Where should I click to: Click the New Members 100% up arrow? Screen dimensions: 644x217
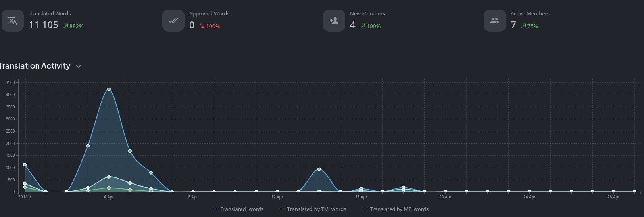(x=363, y=26)
